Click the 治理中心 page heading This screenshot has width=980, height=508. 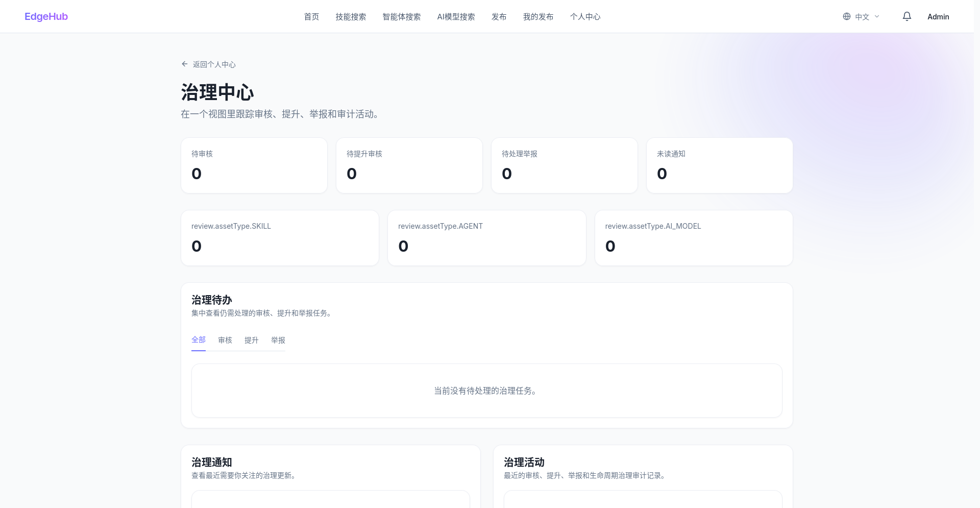tap(217, 92)
